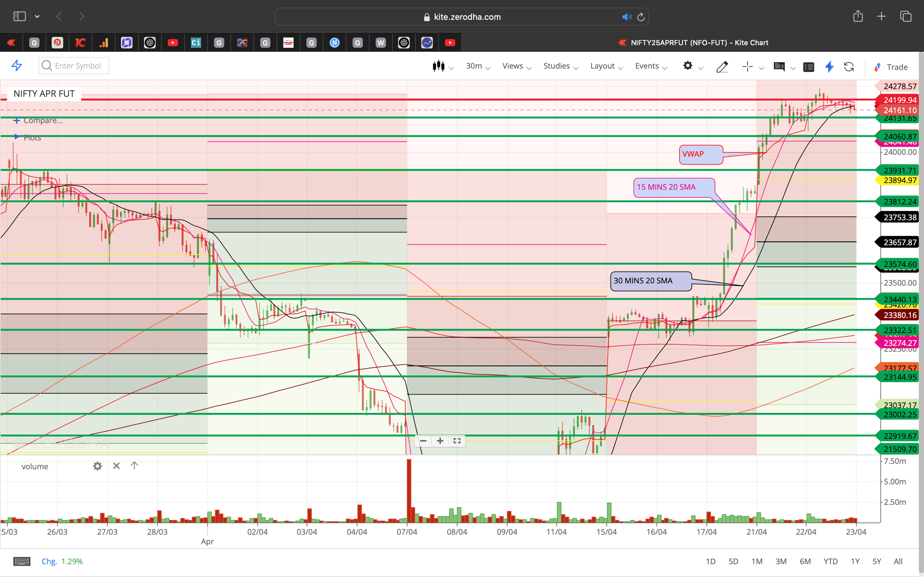
Task: Click the blue lightning quick-trade icon
Action: (829, 67)
